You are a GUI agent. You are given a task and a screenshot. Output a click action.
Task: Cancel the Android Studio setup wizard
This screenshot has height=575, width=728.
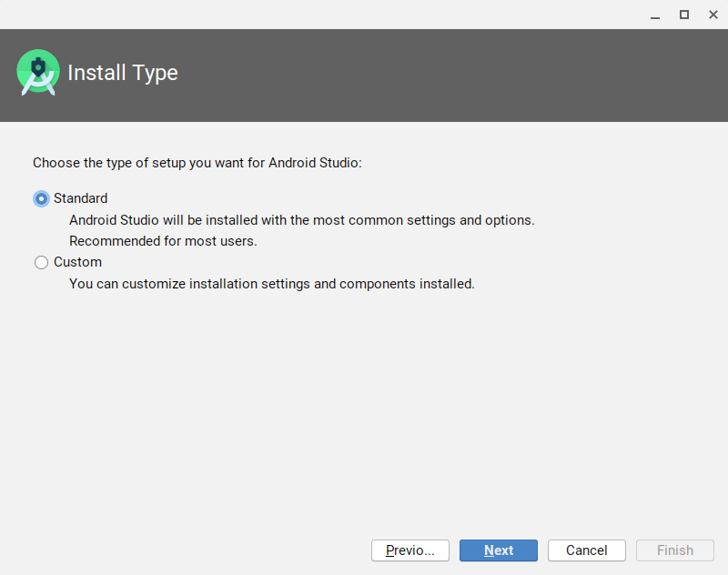(586, 550)
